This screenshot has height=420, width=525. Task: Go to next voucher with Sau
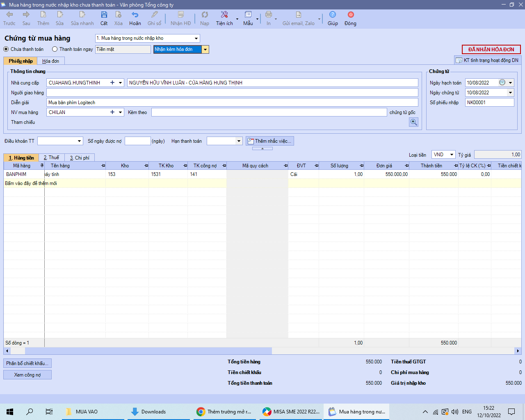tap(26, 18)
